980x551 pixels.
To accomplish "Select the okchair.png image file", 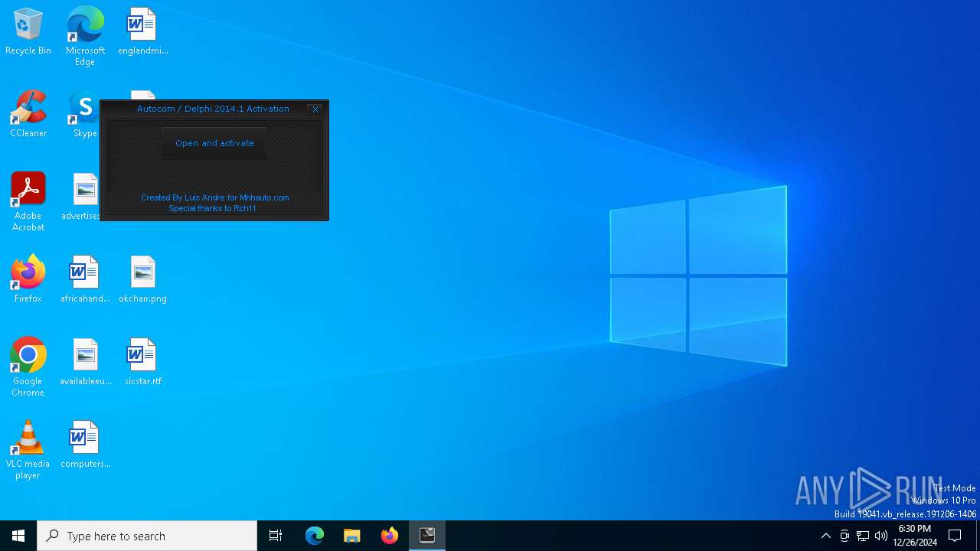I will [x=142, y=280].
